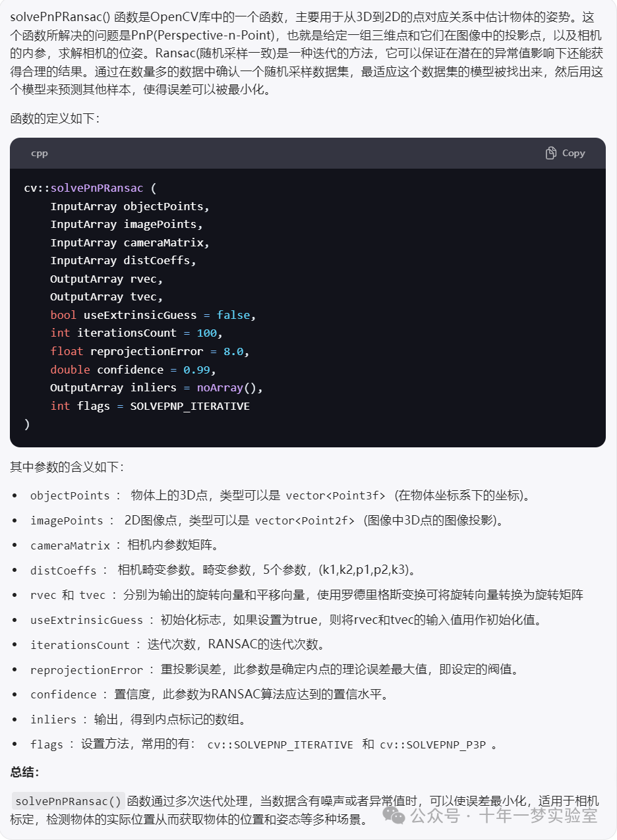Click the reprojectionError term in bullet list
Viewport: 617px width, 840px height.
tap(86, 670)
